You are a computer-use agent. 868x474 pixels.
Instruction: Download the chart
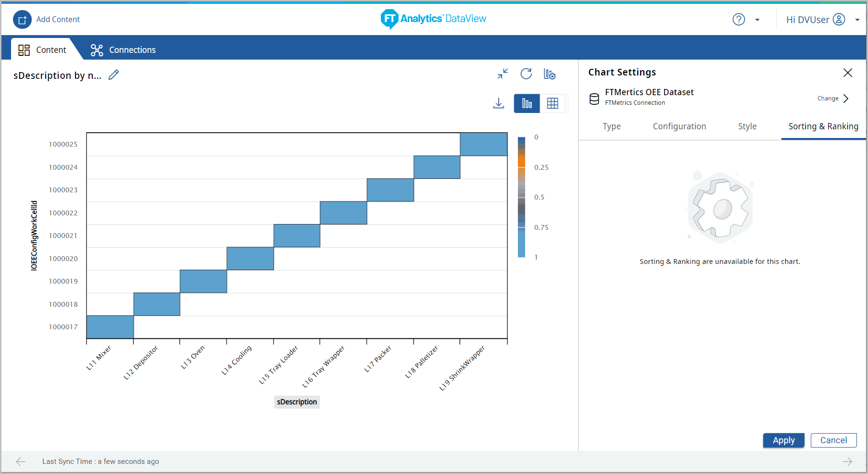(499, 103)
